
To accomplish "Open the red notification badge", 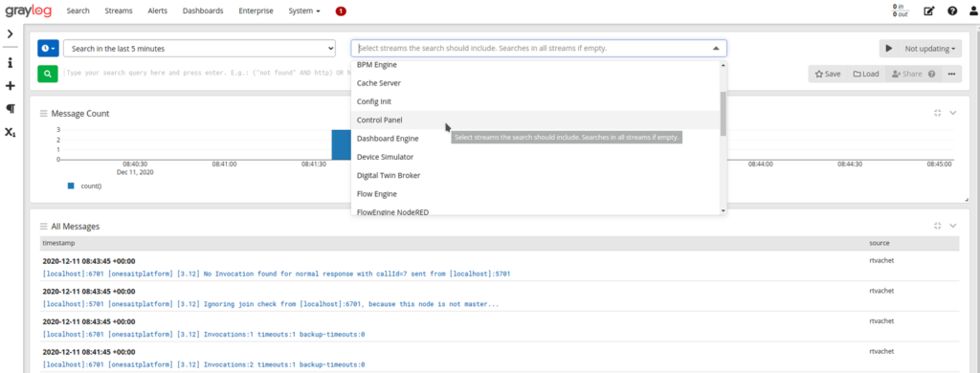I will [341, 11].
